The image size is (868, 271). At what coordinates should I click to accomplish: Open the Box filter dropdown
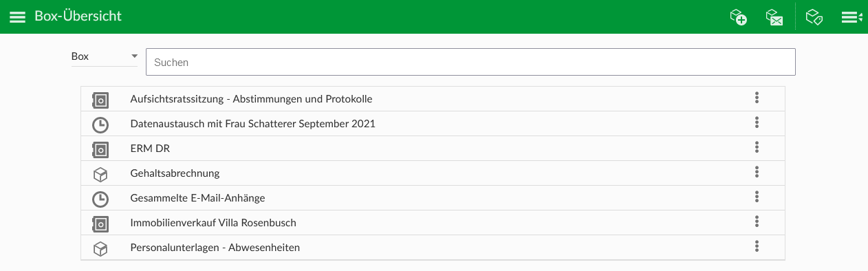point(105,56)
